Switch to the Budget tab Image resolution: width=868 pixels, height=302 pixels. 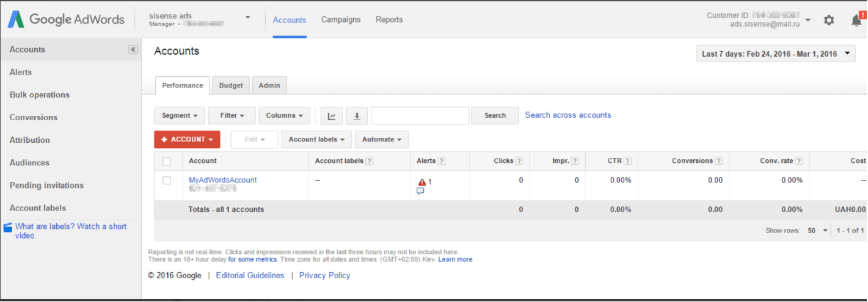pos(231,85)
